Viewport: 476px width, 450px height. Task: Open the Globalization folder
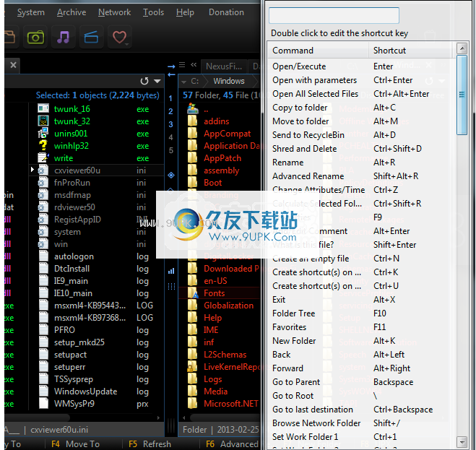(228, 306)
